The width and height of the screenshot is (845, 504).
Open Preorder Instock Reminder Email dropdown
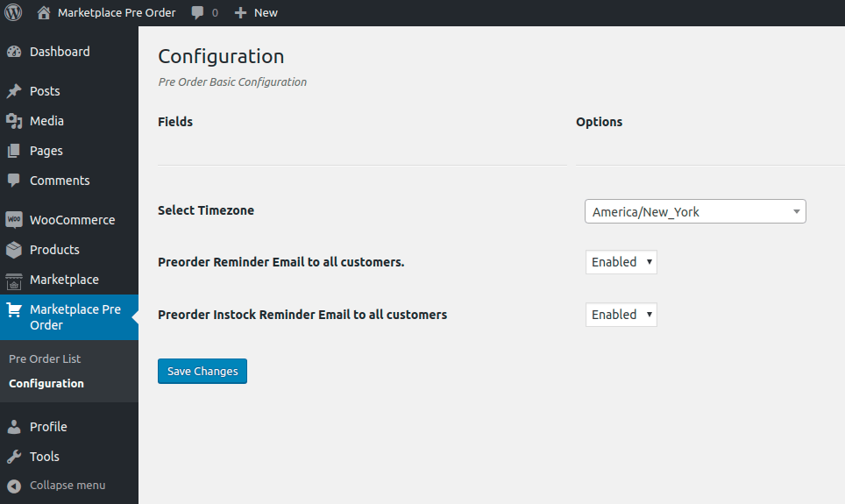coord(621,315)
